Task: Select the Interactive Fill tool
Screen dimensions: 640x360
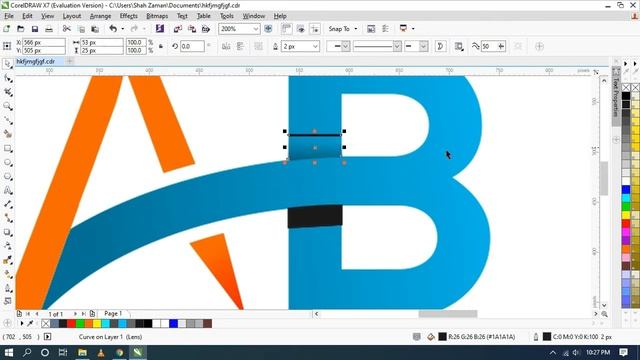Action: click(x=7, y=274)
